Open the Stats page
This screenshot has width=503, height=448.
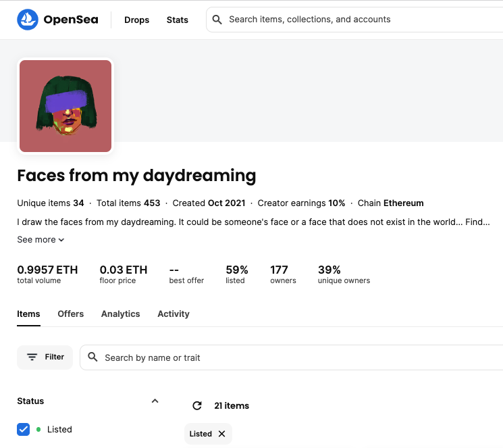tap(178, 20)
